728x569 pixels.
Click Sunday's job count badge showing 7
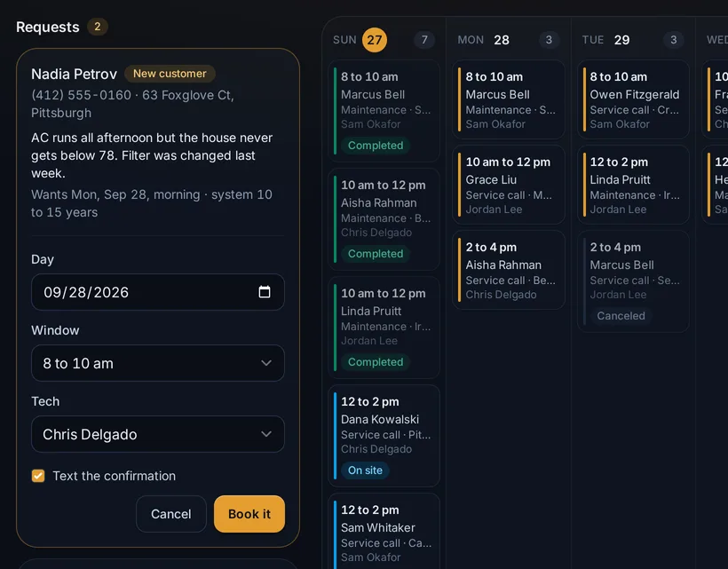(x=424, y=40)
